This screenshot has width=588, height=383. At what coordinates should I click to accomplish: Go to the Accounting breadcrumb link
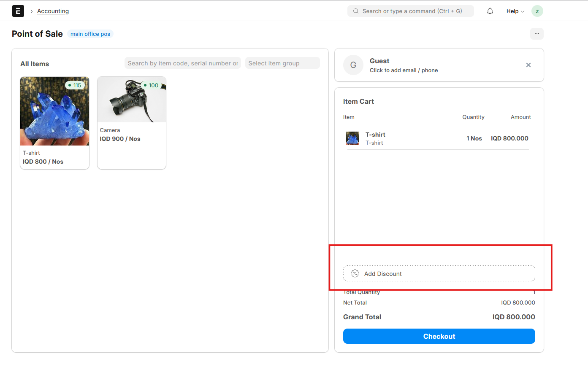[53, 11]
